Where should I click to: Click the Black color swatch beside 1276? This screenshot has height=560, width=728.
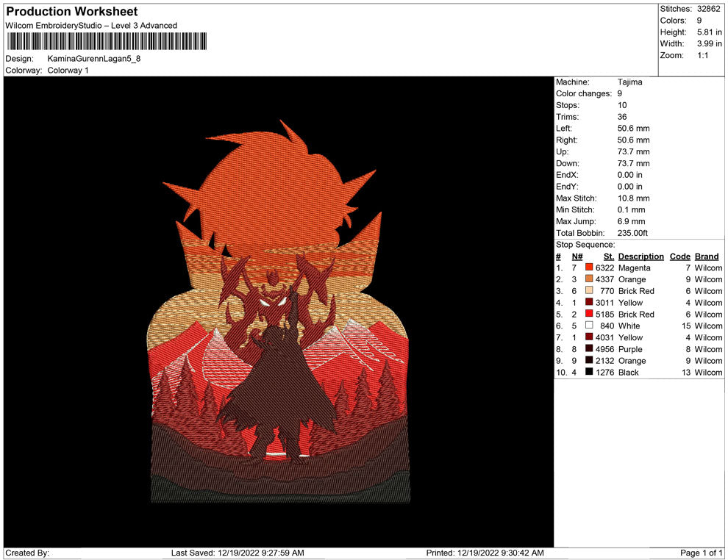(589, 372)
